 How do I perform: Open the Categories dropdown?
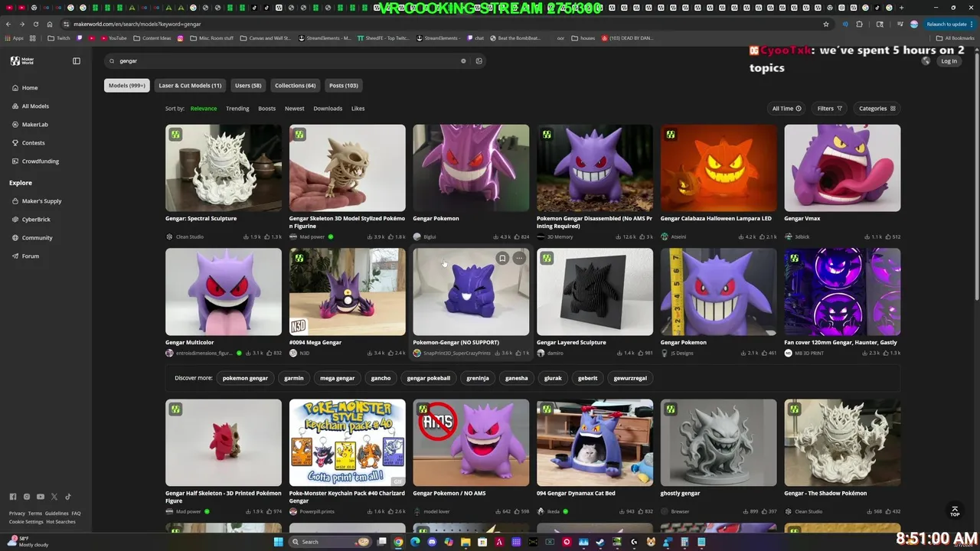pyautogui.click(x=877, y=109)
